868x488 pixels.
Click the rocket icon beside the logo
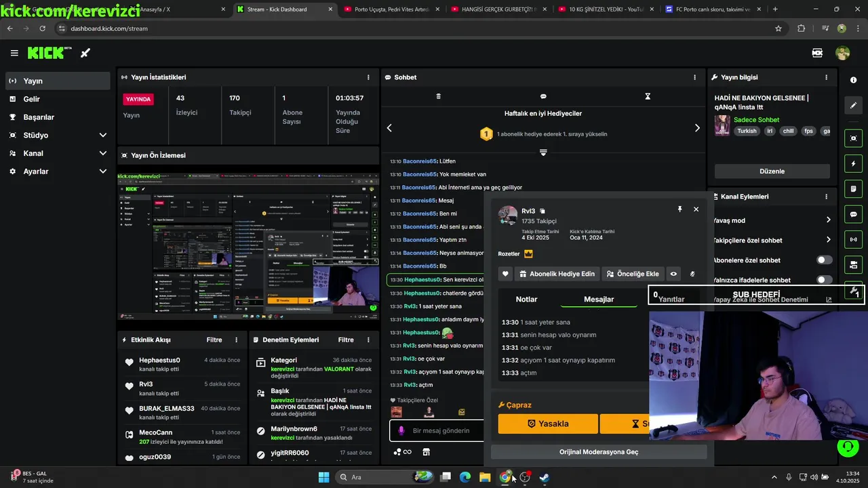pyautogui.click(x=85, y=53)
